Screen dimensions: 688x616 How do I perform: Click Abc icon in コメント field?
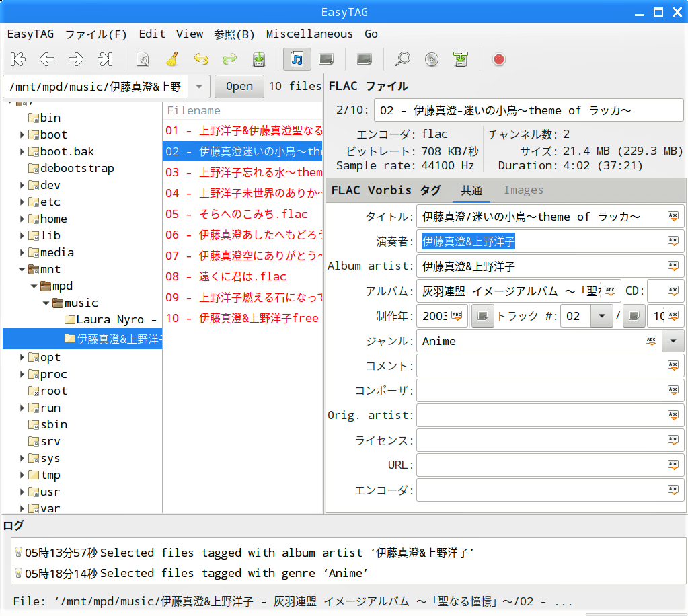tap(673, 365)
